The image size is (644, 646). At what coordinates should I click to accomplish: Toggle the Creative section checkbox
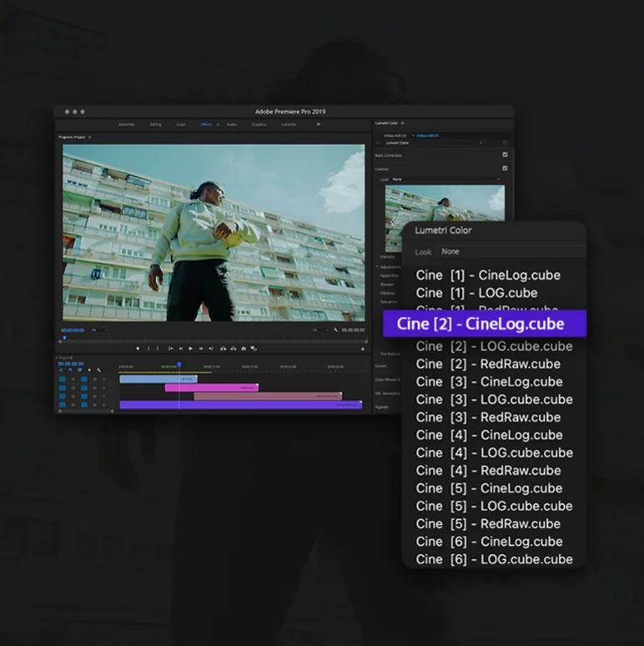tap(505, 169)
